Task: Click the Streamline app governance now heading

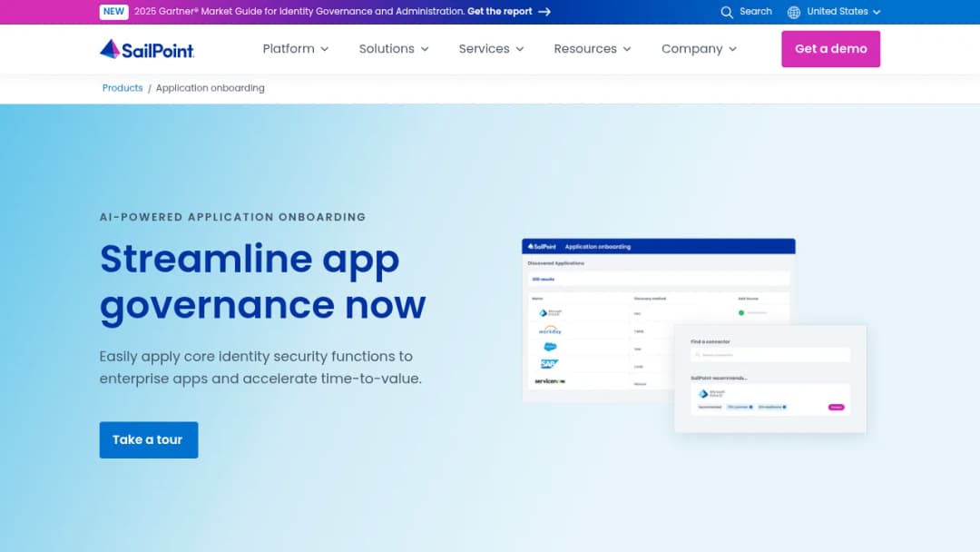Action: [x=262, y=282]
